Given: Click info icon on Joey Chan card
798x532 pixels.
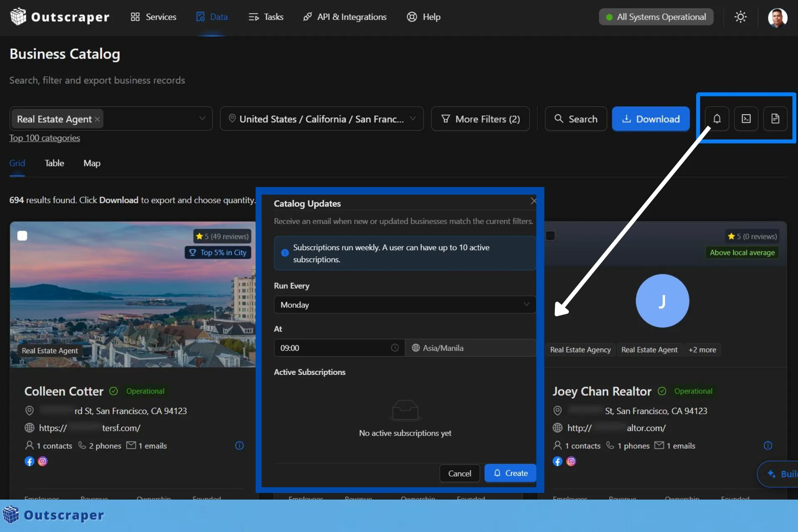Looking at the screenshot, I should pos(768,446).
